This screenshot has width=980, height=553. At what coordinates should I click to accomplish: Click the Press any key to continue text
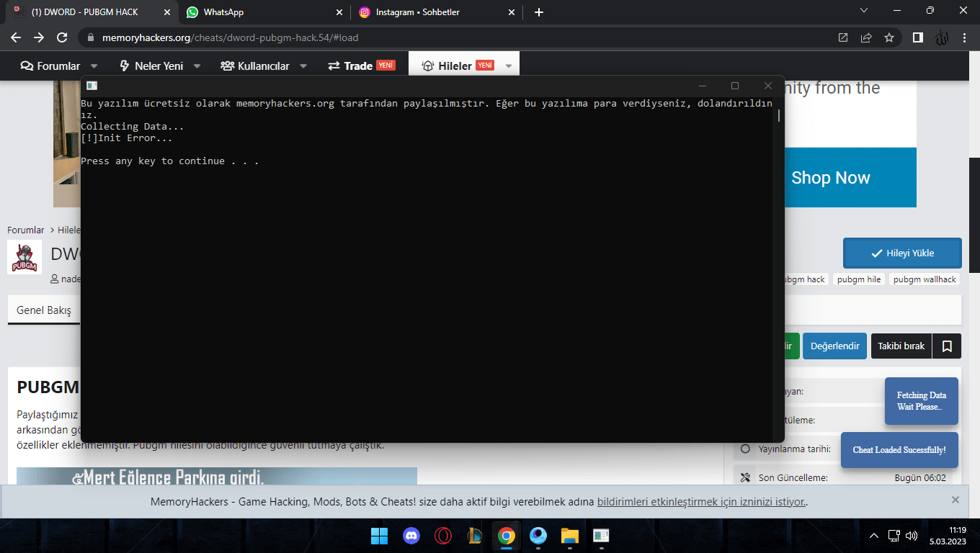coord(170,161)
